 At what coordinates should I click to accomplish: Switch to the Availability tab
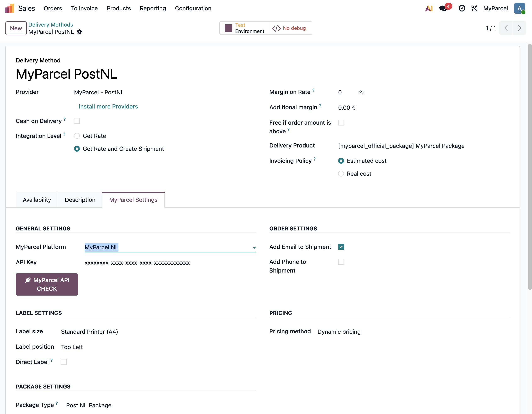click(37, 200)
